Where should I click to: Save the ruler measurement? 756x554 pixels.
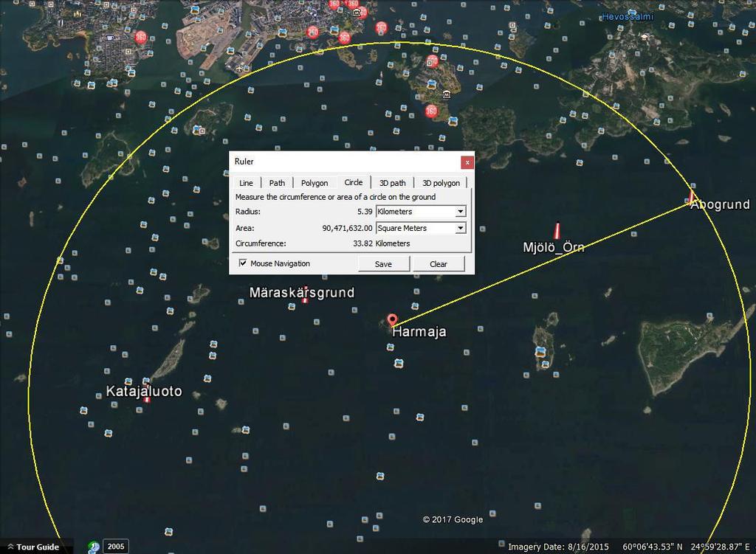tap(383, 264)
